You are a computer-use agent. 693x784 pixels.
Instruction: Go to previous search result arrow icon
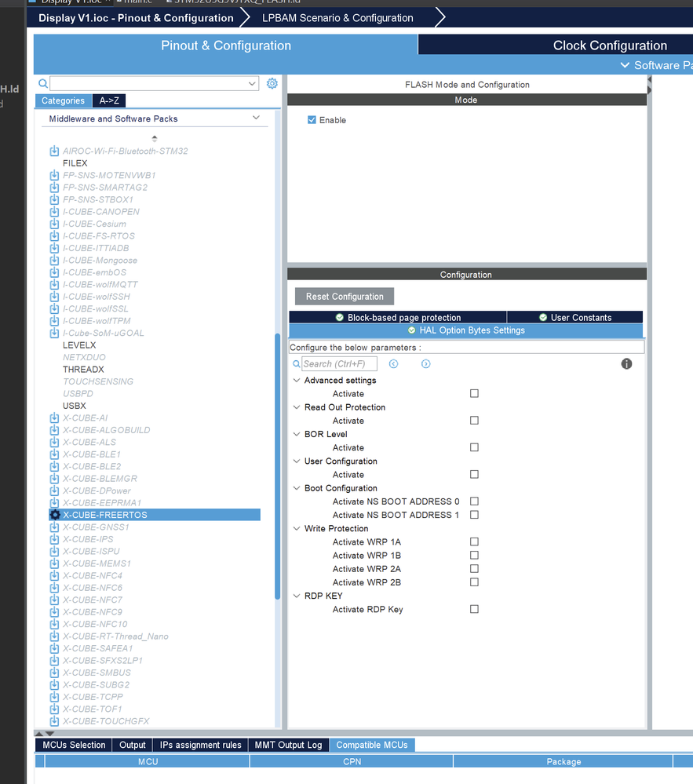tap(393, 364)
